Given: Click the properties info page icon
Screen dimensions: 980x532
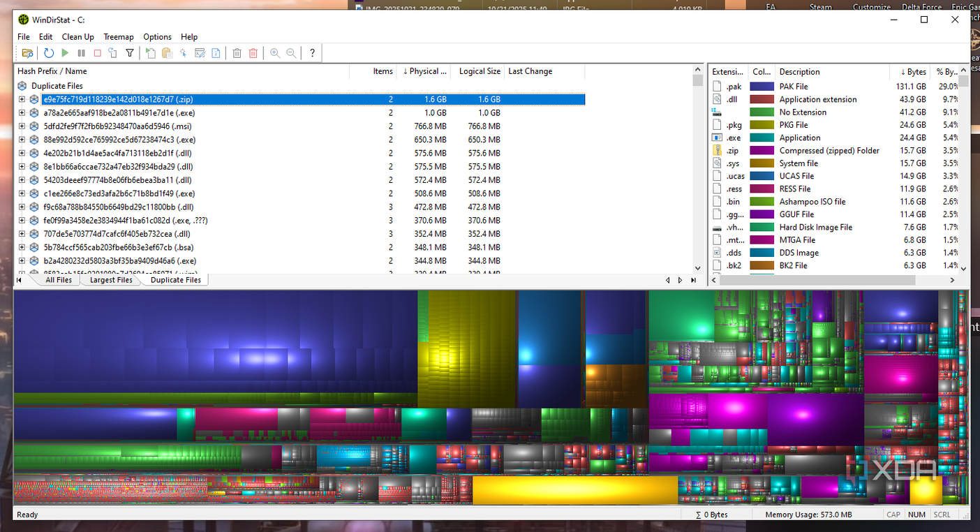Looking at the screenshot, I should coord(216,53).
